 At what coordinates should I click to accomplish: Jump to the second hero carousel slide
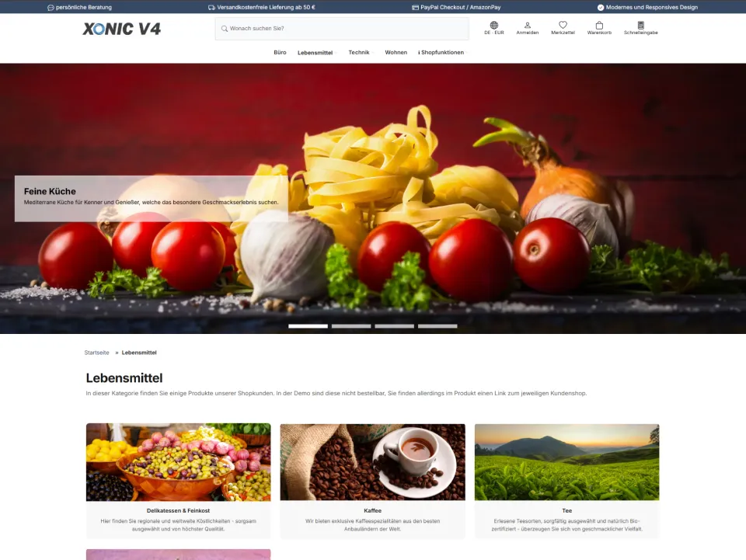(x=351, y=326)
